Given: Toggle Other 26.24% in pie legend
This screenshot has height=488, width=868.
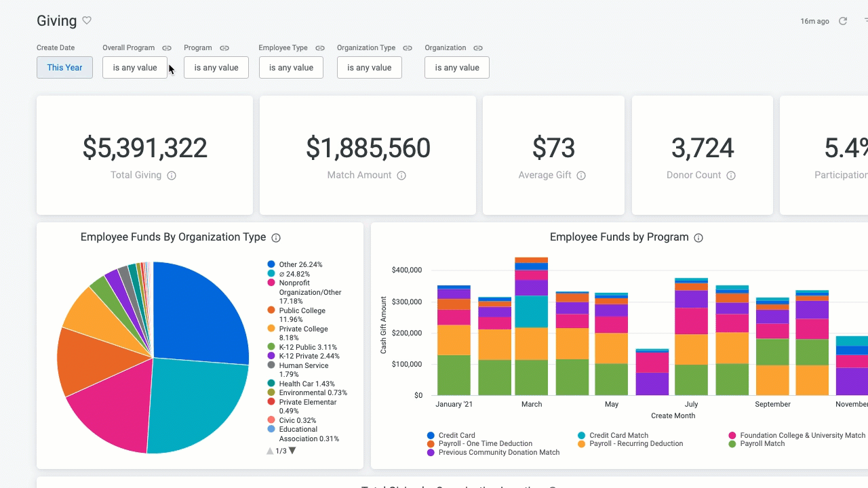Looking at the screenshot, I should (295, 264).
